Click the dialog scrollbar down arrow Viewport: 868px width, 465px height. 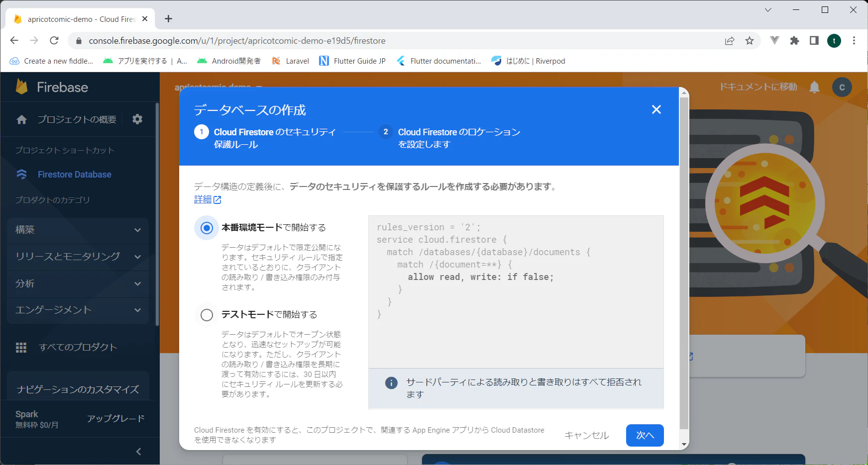pos(684,445)
